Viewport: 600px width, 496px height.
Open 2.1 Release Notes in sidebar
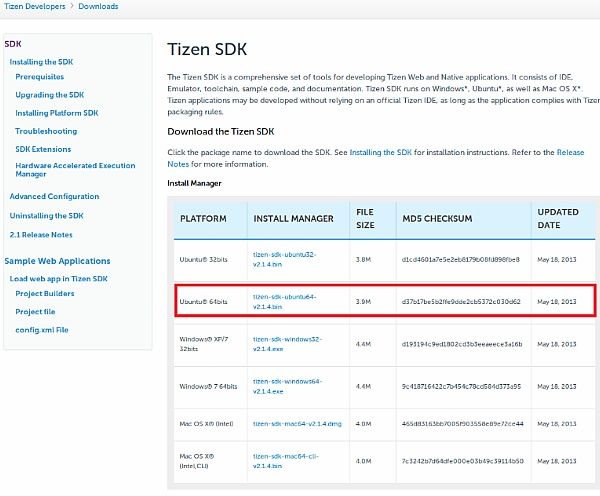[x=41, y=235]
